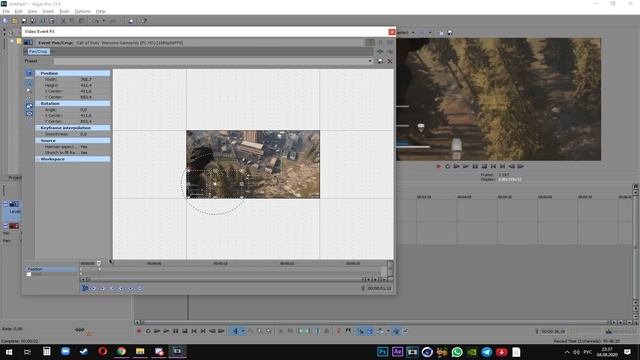Click the cropped video frame in Pan/Crop workspace
The width and height of the screenshot is (640, 360).
tap(253, 164)
